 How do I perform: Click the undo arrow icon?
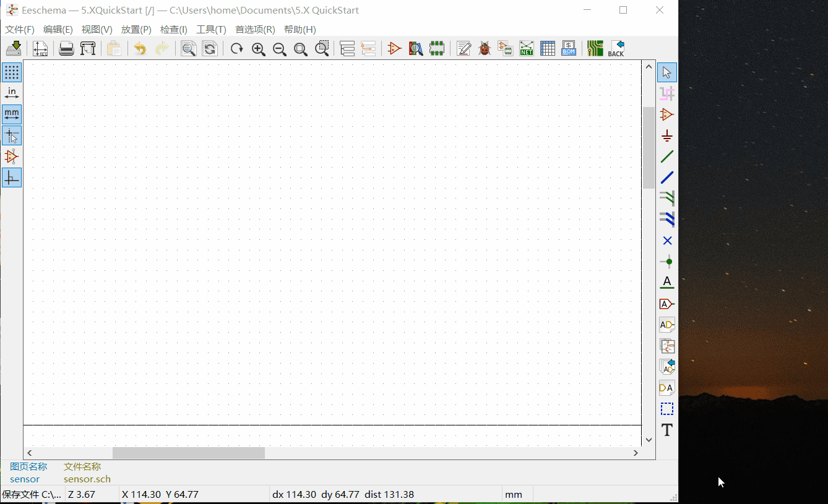coord(140,49)
